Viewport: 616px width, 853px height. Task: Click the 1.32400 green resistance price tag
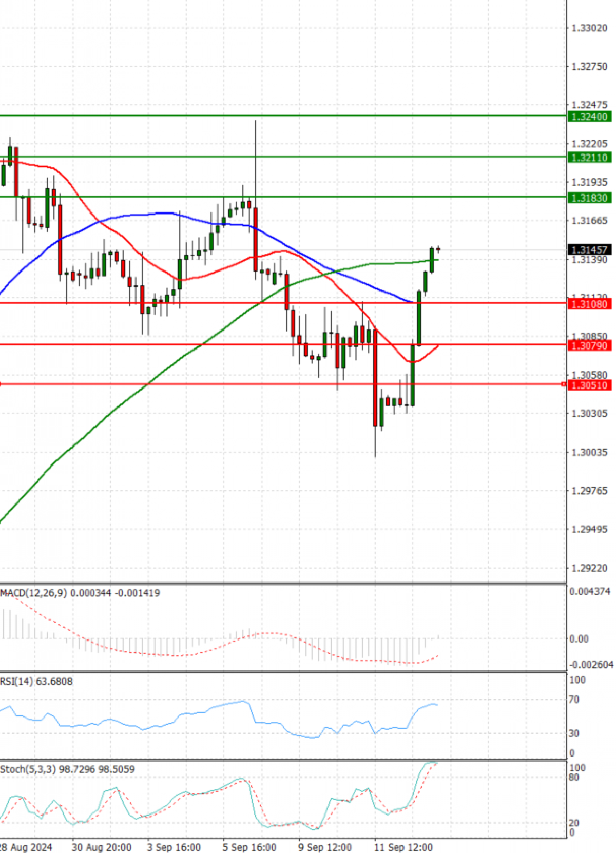(x=589, y=117)
